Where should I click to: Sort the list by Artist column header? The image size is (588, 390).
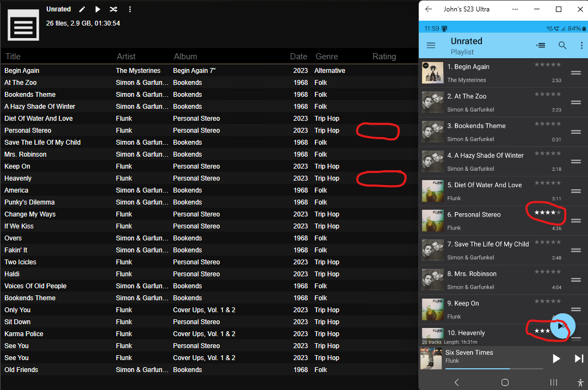click(126, 57)
